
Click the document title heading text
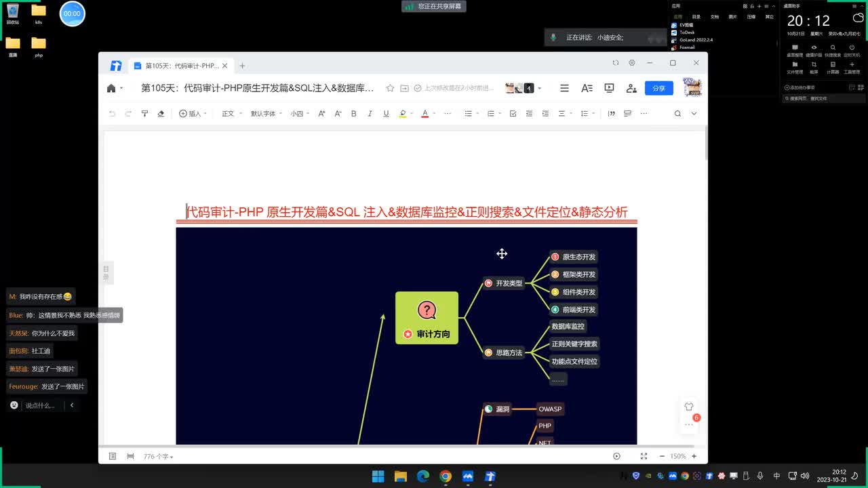tap(407, 212)
